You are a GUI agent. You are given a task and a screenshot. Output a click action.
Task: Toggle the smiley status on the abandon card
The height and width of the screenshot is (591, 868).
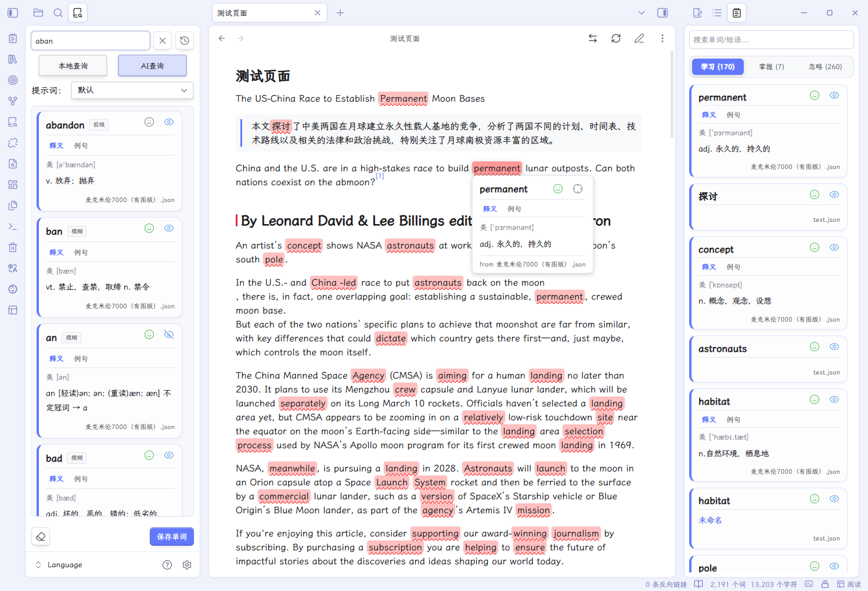[149, 122]
